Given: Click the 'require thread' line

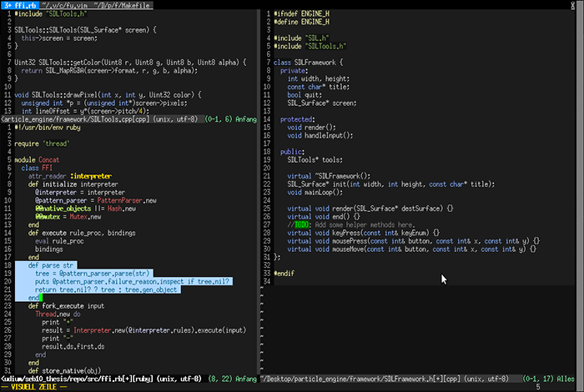Looking at the screenshot, I should point(42,143).
